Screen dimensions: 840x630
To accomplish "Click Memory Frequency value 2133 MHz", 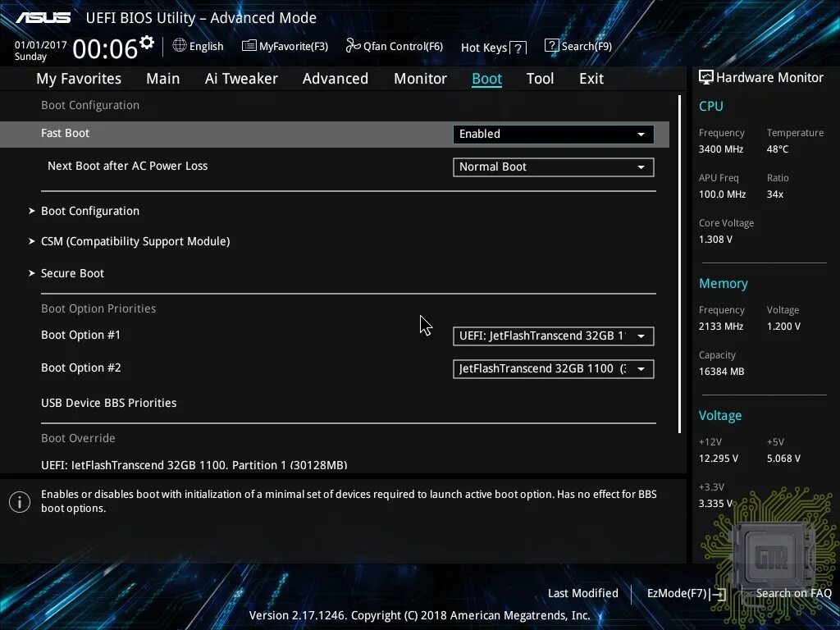I will coord(721,326).
